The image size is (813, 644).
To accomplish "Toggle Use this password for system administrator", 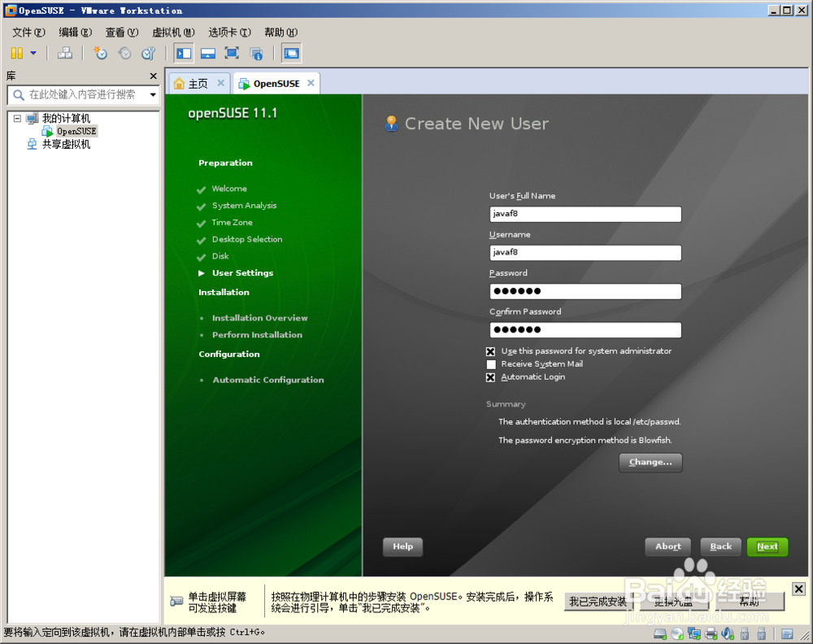I will click(x=490, y=351).
